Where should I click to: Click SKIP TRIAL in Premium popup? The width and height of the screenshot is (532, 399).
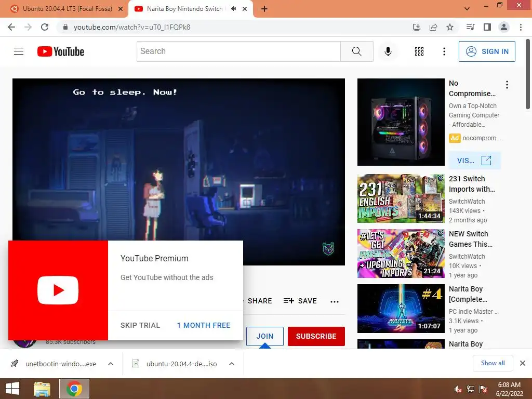(x=140, y=325)
